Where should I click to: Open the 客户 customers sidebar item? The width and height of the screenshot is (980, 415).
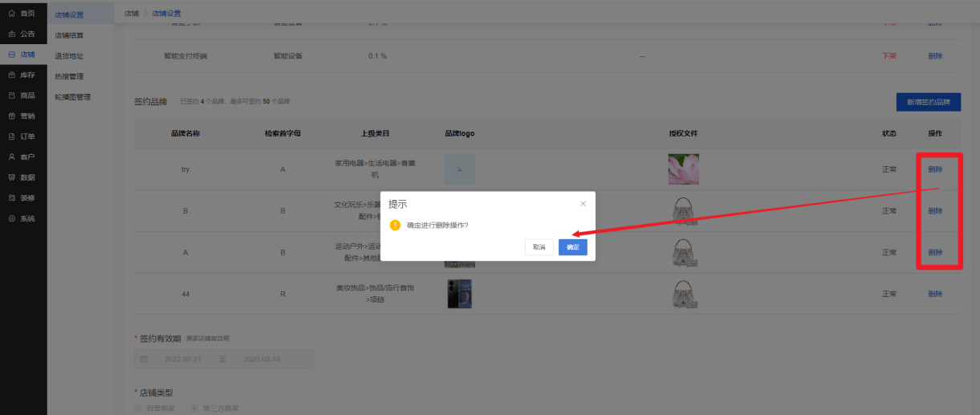click(x=22, y=157)
